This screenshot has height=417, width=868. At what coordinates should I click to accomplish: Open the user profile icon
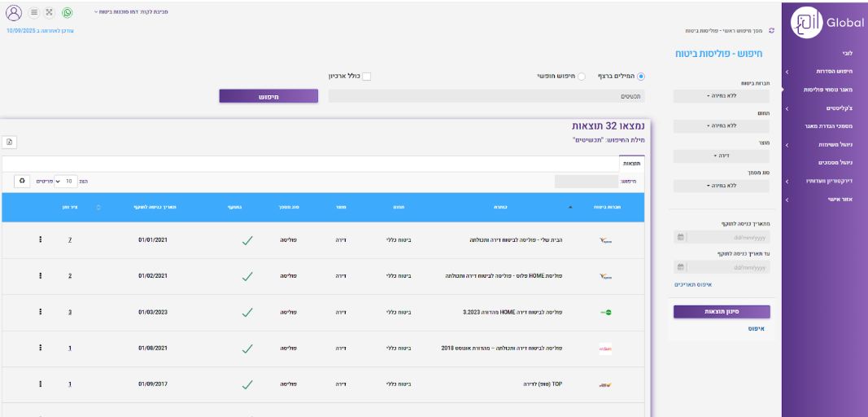coord(14,13)
